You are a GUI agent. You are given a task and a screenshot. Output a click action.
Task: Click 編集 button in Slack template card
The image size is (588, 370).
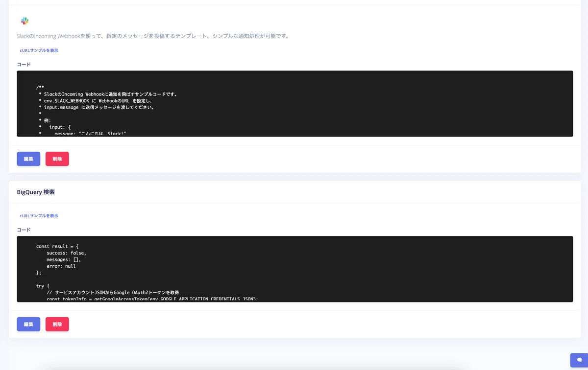pyautogui.click(x=28, y=159)
